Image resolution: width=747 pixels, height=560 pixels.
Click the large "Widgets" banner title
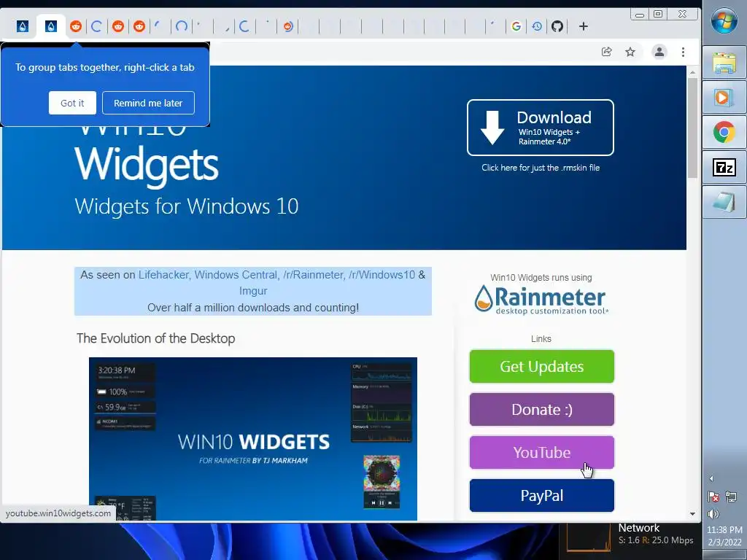[146, 166]
